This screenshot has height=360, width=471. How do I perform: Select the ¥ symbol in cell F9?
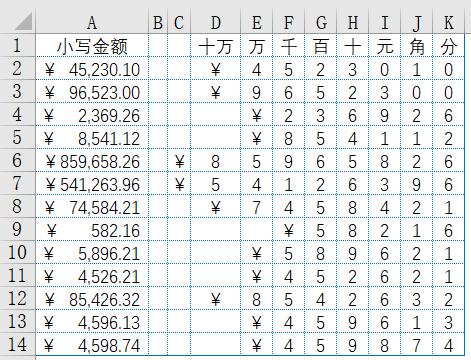pyautogui.click(x=288, y=230)
